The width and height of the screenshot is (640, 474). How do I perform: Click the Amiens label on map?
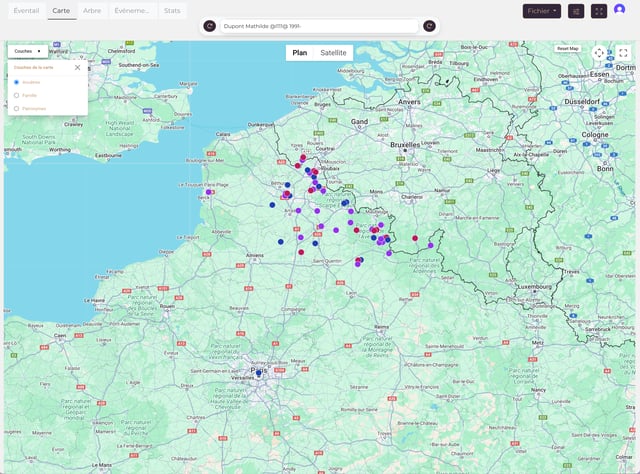pos(255,255)
